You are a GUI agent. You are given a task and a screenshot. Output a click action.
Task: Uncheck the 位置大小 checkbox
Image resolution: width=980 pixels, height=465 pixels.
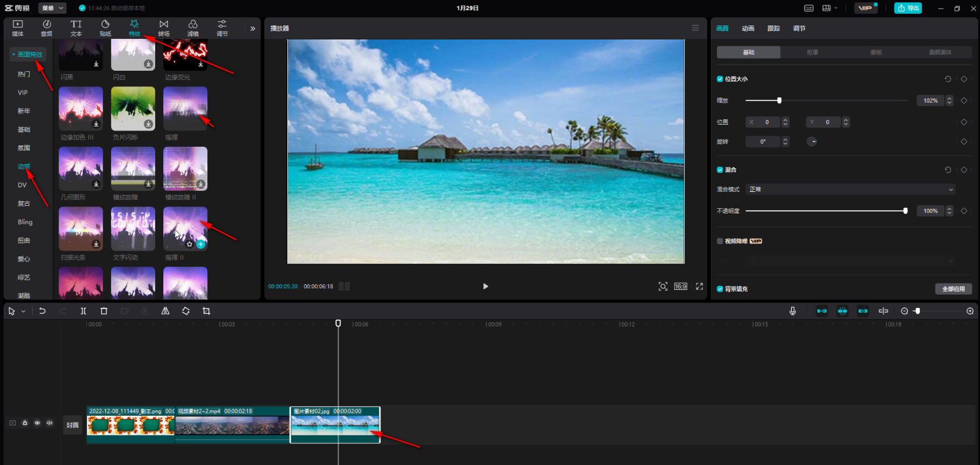[720, 79]
